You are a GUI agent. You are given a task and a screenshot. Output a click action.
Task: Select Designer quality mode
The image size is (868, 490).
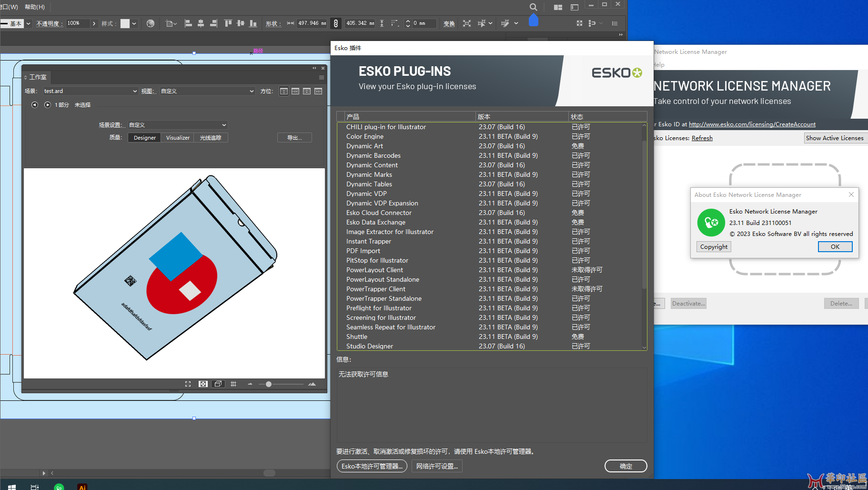pos(145,138)
